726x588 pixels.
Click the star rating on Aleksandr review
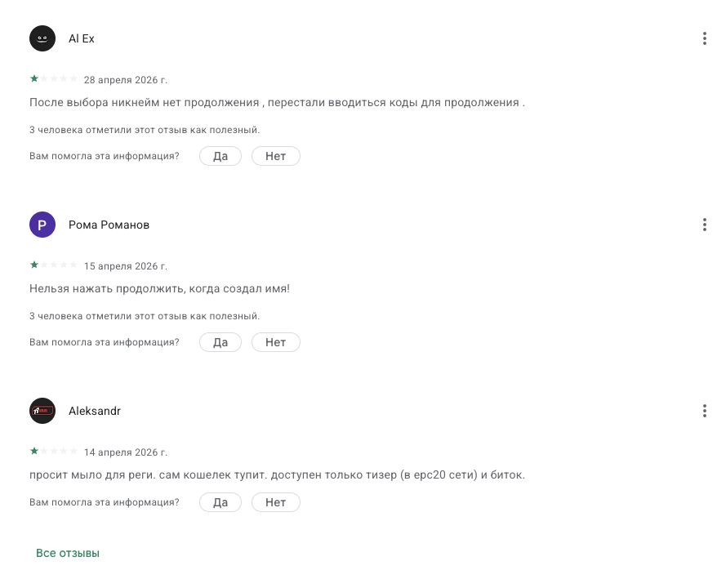pos(53,451)
